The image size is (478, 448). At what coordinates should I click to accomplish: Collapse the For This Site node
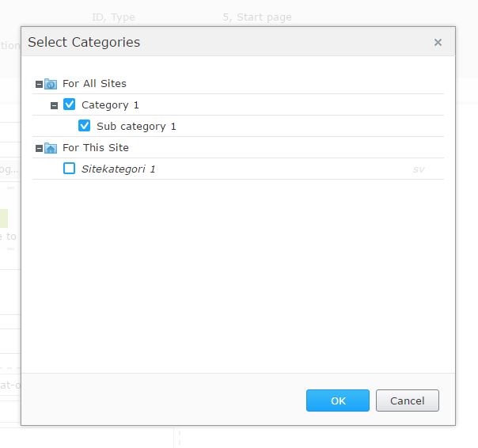click(x=39, y=148)
